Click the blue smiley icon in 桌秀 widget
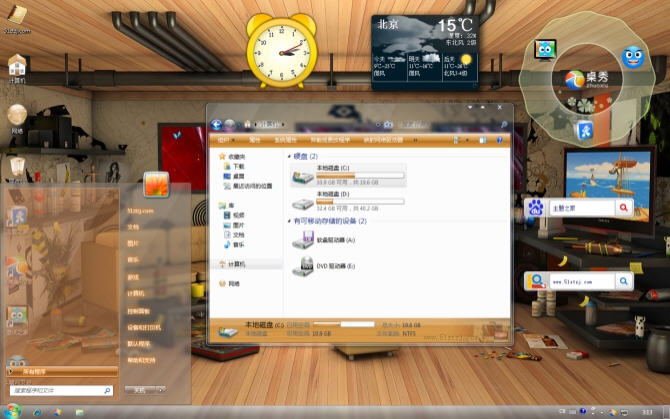Screen dimensions: 670x419 633,57
